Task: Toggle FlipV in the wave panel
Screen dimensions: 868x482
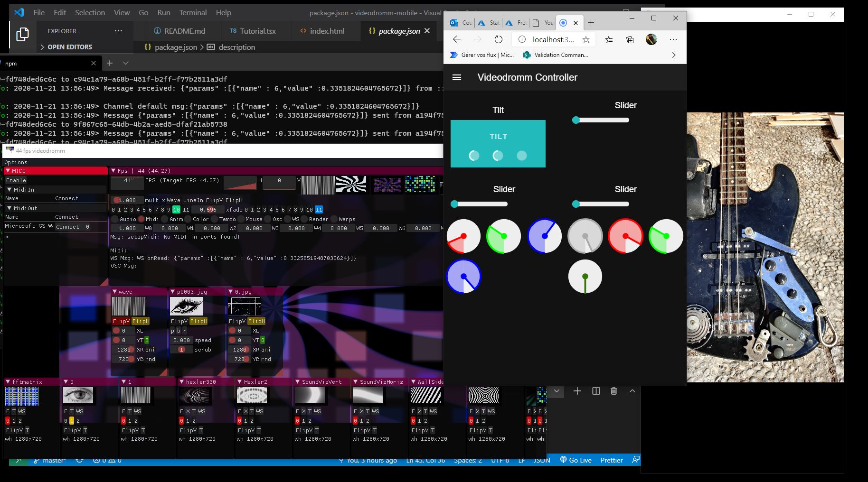Action: pos(121,321)
